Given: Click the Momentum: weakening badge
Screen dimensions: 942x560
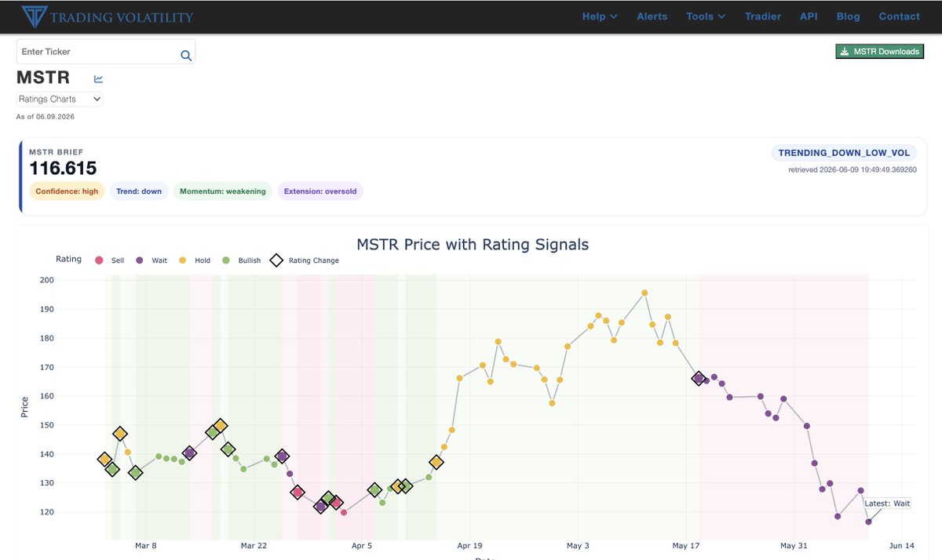Looking at the screenshot, I should tap(222, 191).
